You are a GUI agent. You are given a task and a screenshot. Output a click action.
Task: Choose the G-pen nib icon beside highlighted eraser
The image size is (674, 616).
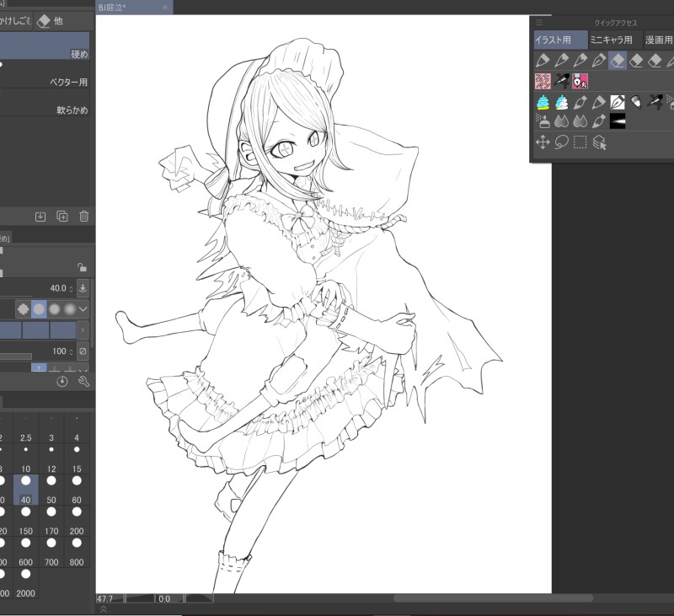point(599,61)
